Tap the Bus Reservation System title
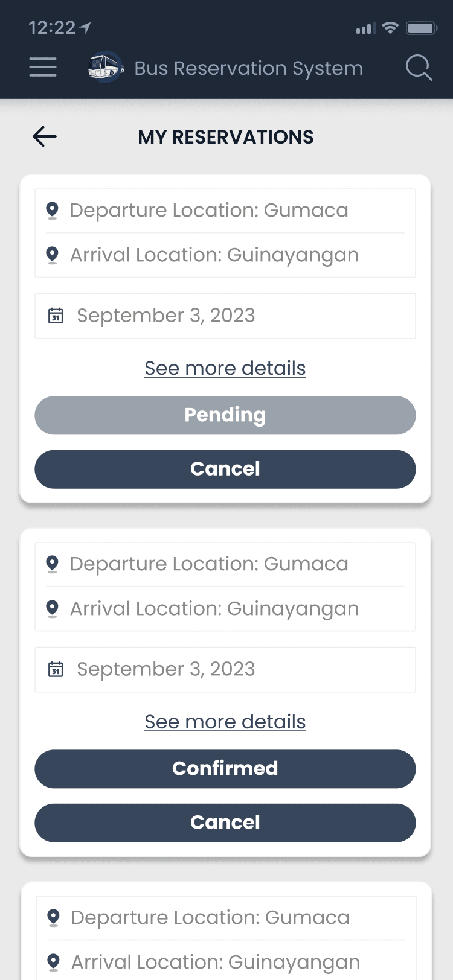The height and width of the screenshot is (980, 453). pyautogui.click(x=248, y=68)
